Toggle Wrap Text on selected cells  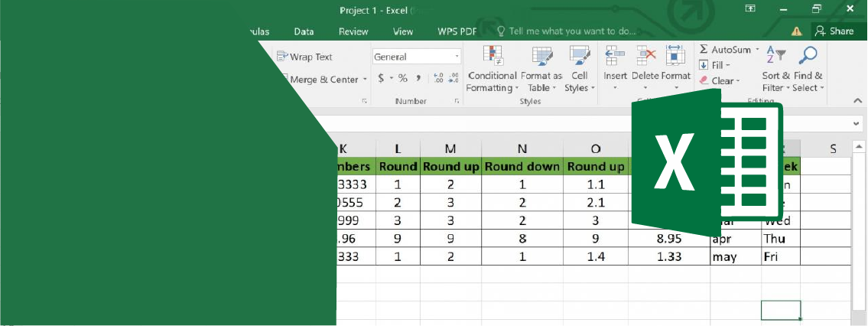305,57
